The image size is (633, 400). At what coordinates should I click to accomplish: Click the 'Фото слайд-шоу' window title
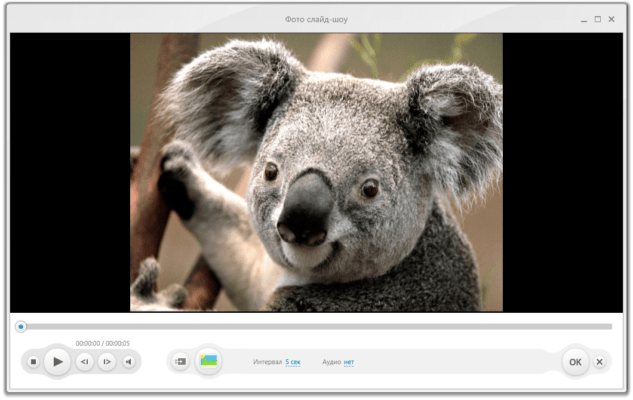coord(316,19)
